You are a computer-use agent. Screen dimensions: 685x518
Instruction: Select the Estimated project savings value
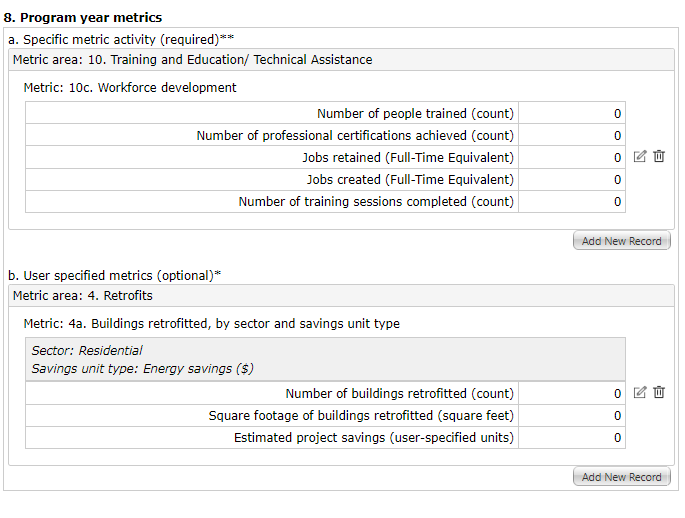coord(572,438)
